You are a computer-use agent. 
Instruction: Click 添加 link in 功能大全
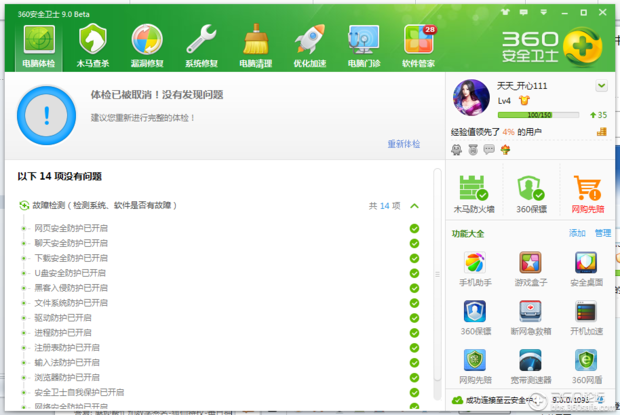[x=577, y=233]
